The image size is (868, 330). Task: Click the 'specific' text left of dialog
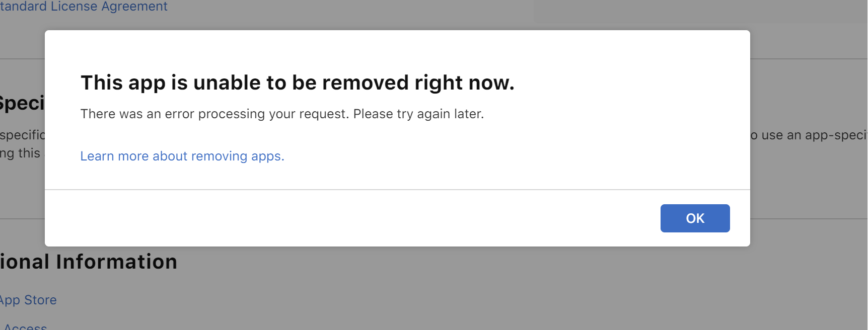click(22, 135)
